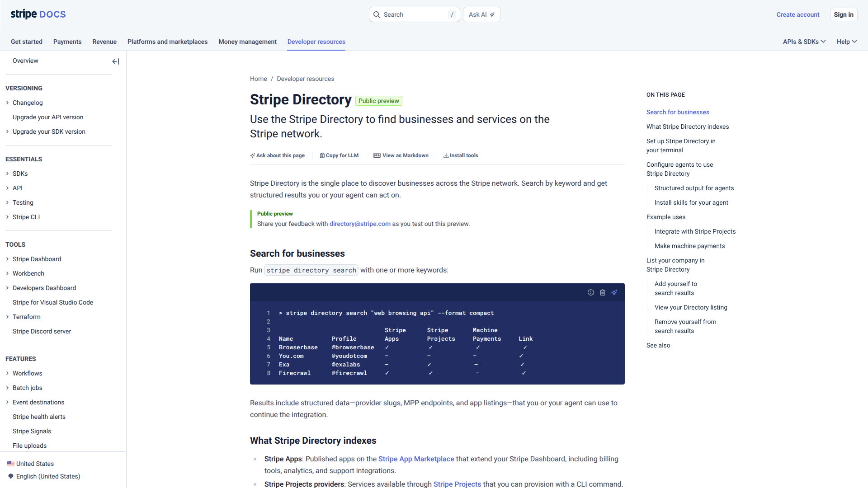Expand the Workflows sidebar item
This screenshot has height=488, width=868.
coord(7,373)
